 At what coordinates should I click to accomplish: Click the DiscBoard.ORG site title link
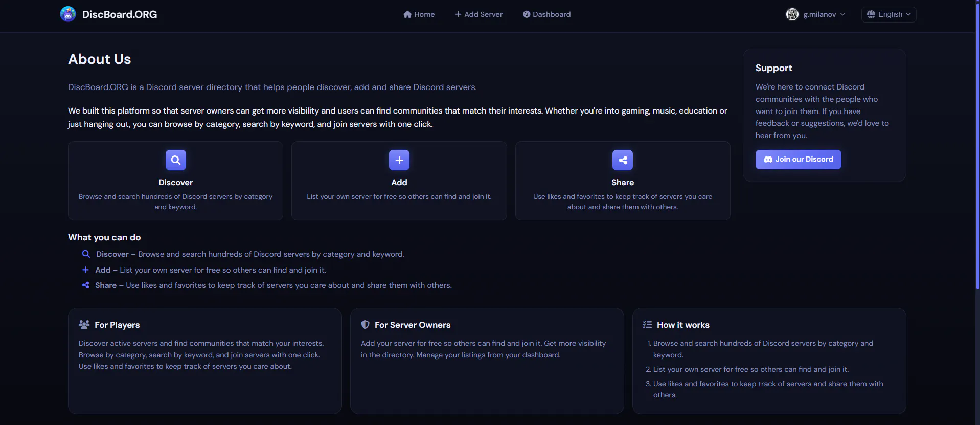point(120,14)
